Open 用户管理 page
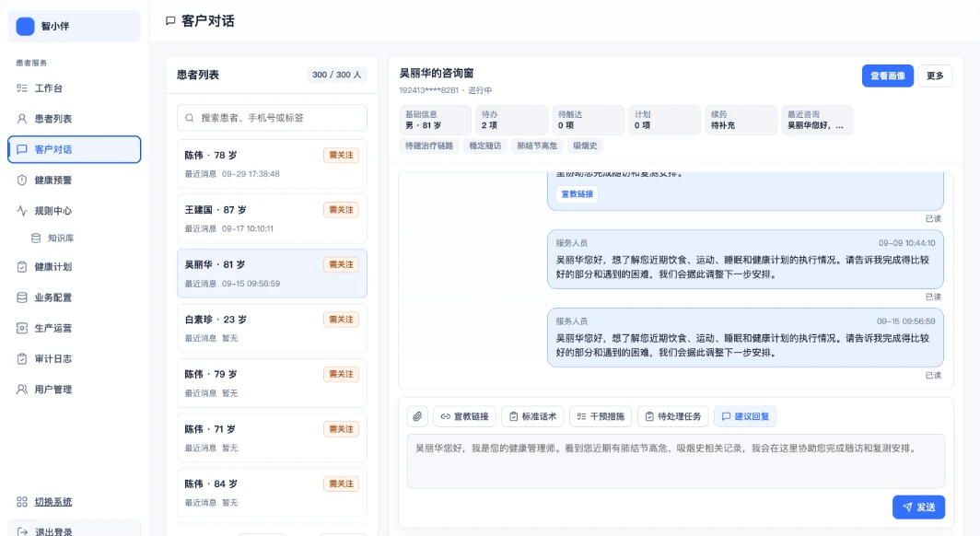Viewport: 980px width, 536px height. (75, 390)
